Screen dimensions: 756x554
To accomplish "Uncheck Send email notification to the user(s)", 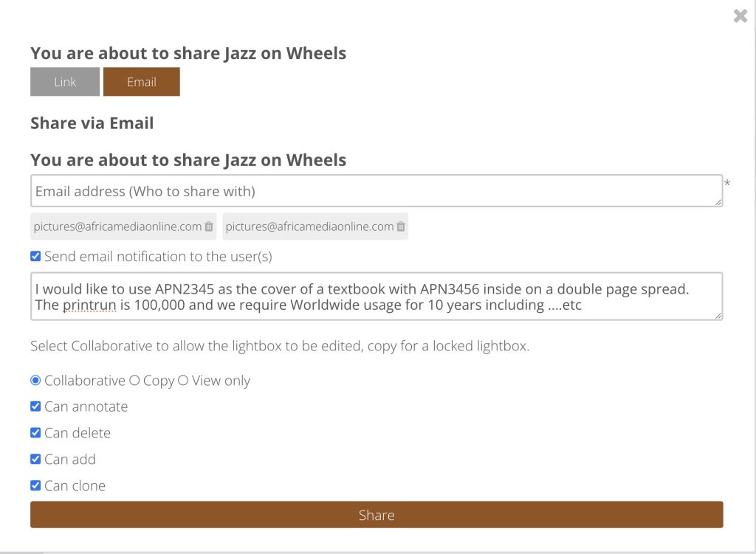I will (35, 256).
